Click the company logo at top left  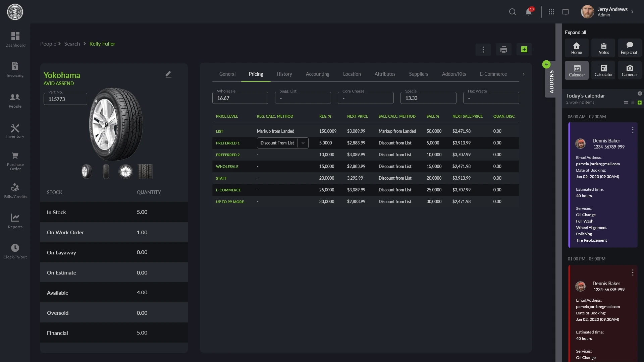click(x=15, y=12)
